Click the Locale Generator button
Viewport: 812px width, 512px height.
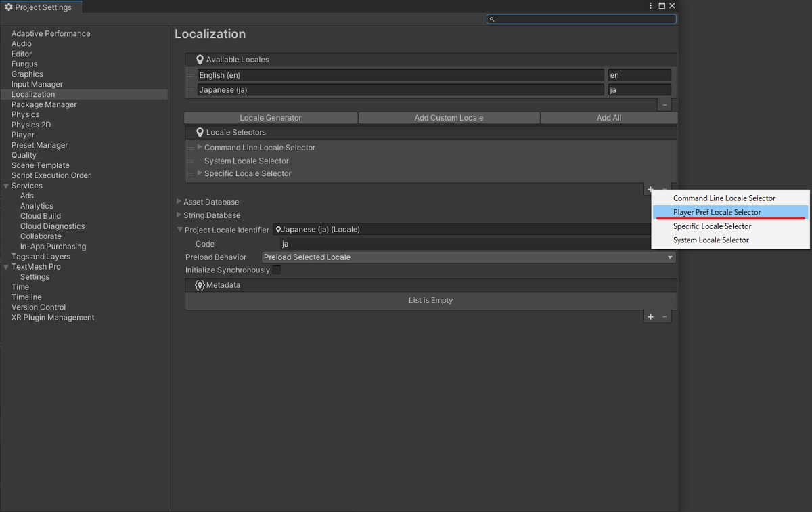tap(271, 117)
